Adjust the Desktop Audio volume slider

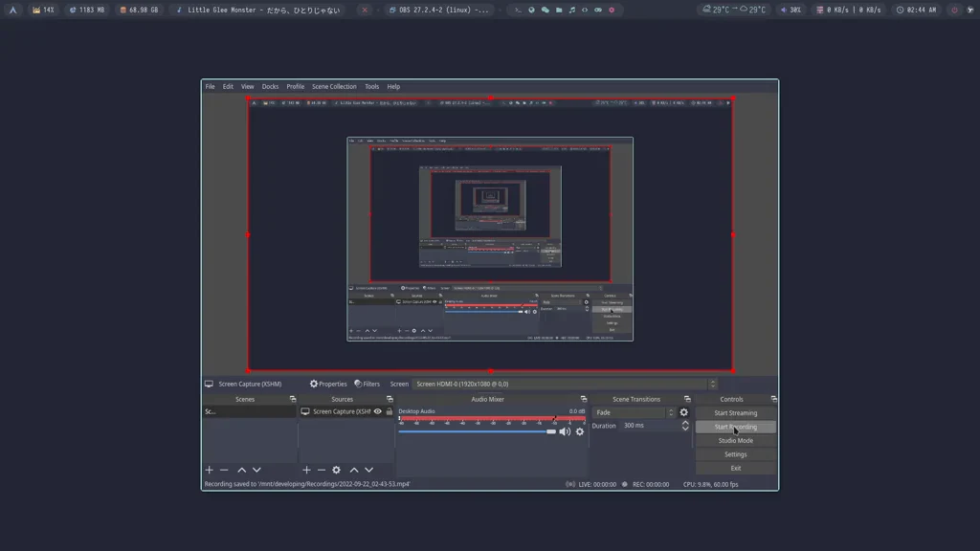pyautogui.click(x=552, y=431)
